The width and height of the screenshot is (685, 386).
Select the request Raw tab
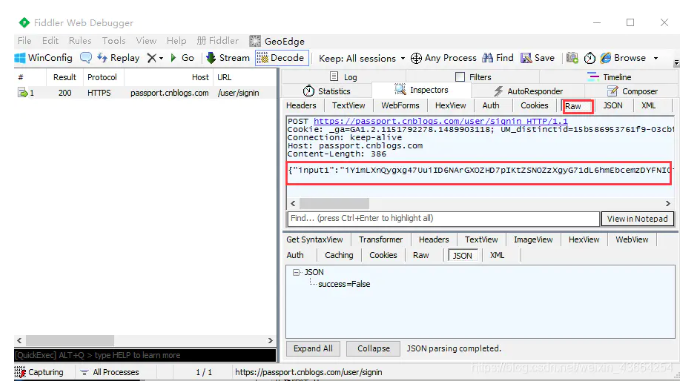pyautogui.click(x=578, y=106)
